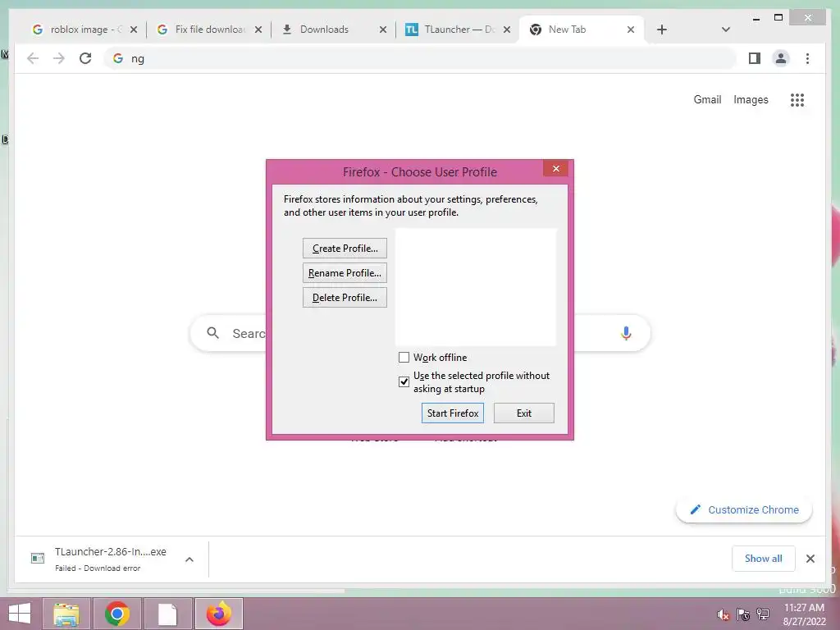Click the taskbar clock and date
The width and height of the screenshot is (840, 630).
[x=804, y=614]
